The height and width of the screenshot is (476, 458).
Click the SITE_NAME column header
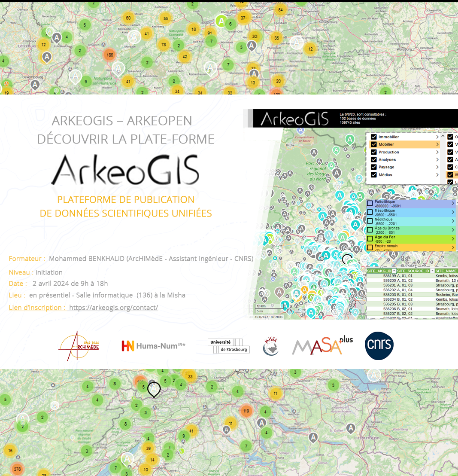click(446, 271)
